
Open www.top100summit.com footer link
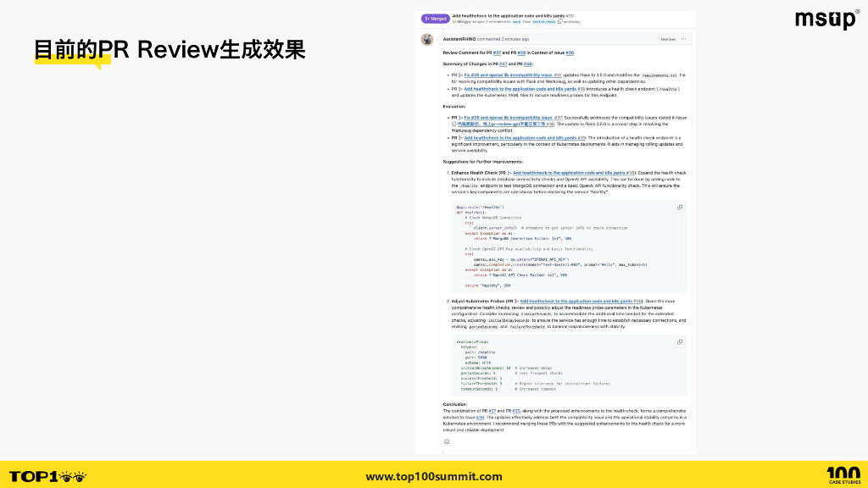[434, 476]
